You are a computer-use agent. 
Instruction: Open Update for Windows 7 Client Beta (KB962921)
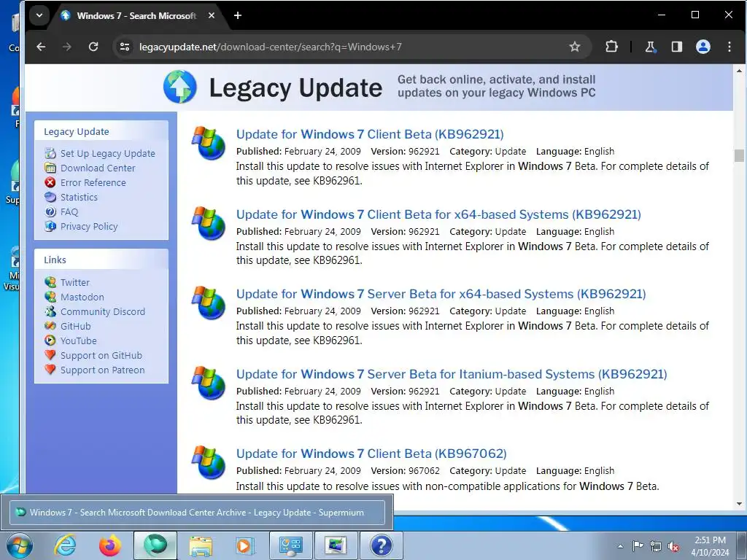[370, 134]
